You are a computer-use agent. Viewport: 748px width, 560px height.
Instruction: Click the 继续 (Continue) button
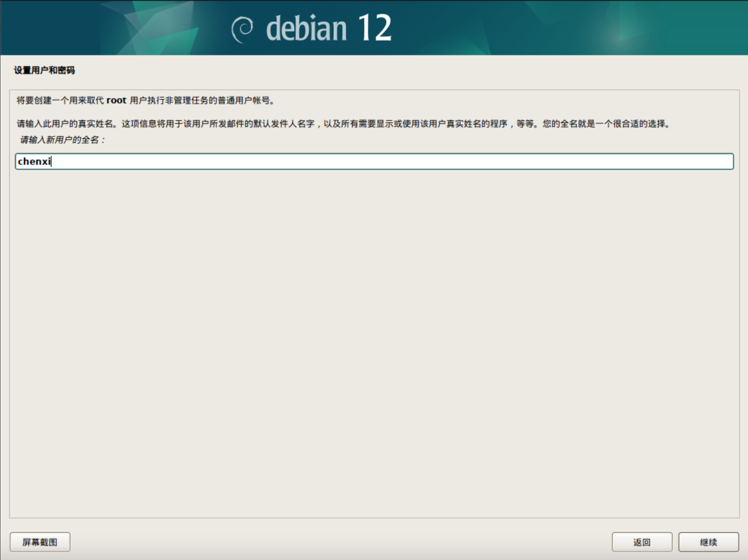(x=708, y=542)
